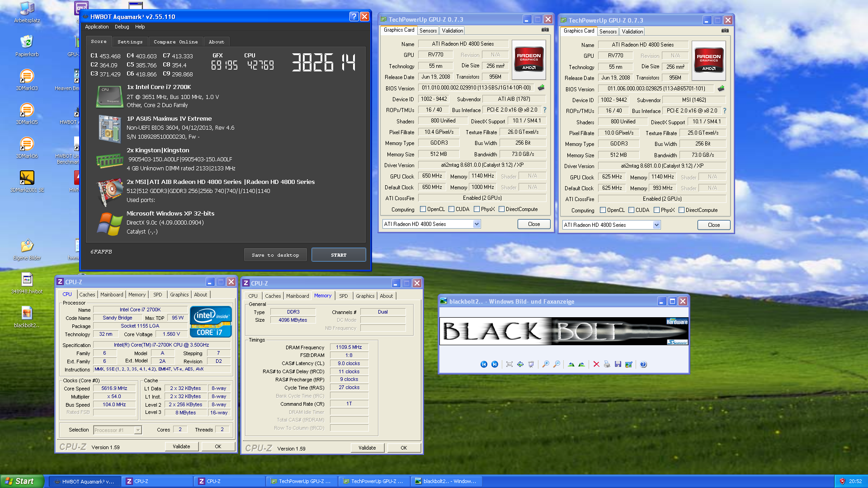This screenshot has width=868, height=488.
Task: Toggle OpenCL checkbox in right GPU-Z
Action: 603,210
